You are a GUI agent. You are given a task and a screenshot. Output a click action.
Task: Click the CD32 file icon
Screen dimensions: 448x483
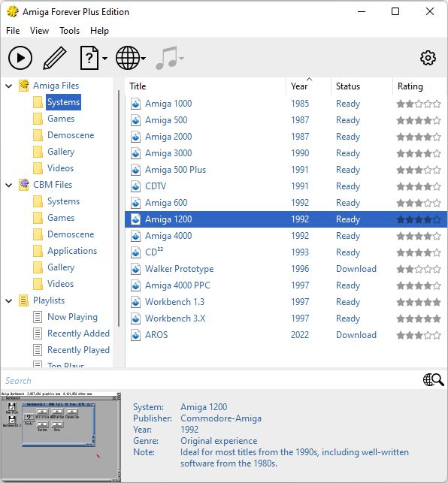click(x=135, y=252)
